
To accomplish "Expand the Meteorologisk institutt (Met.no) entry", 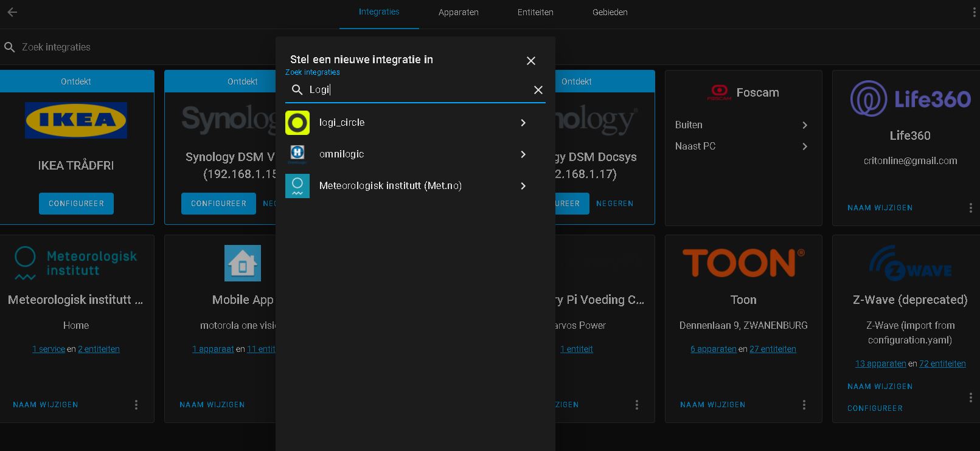I will [415, 186].
